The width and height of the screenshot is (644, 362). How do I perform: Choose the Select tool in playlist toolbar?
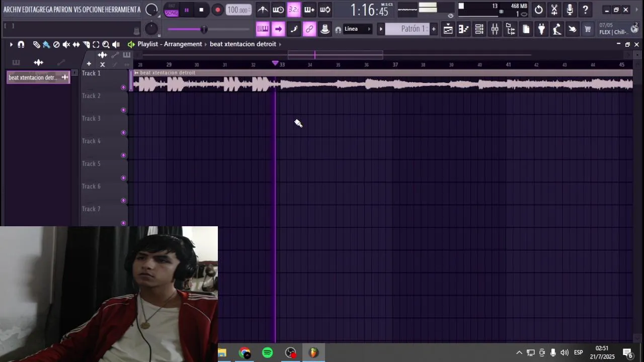[x=96, y=44]
